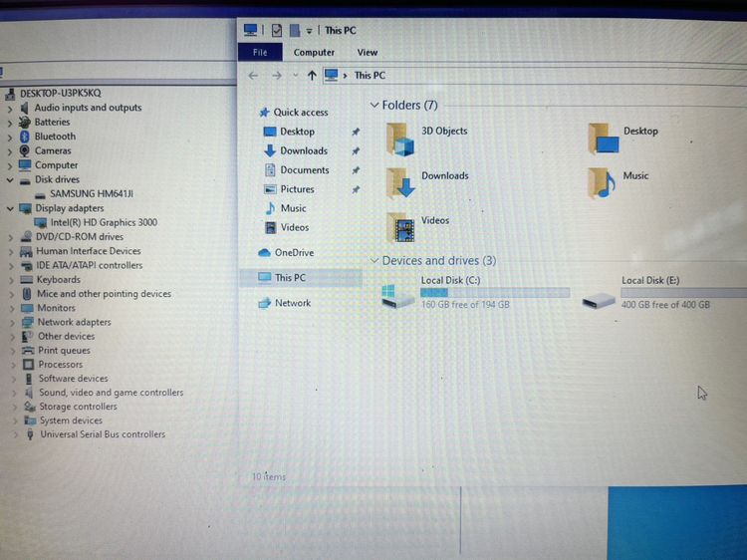The height and width of the screenshot is (560, 747).
Task: Unpin Documents using its pin icon
Action: coord(356,170)
